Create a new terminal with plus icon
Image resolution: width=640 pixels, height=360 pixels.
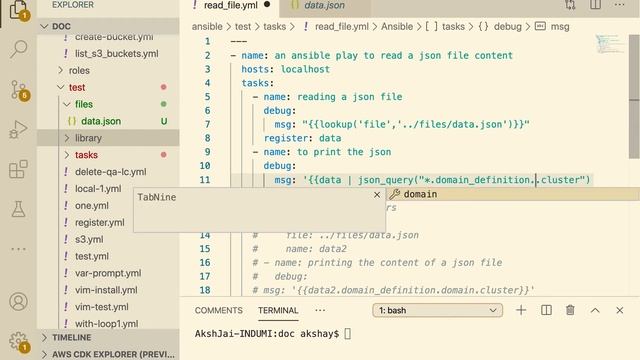click(x=521, y=310)
